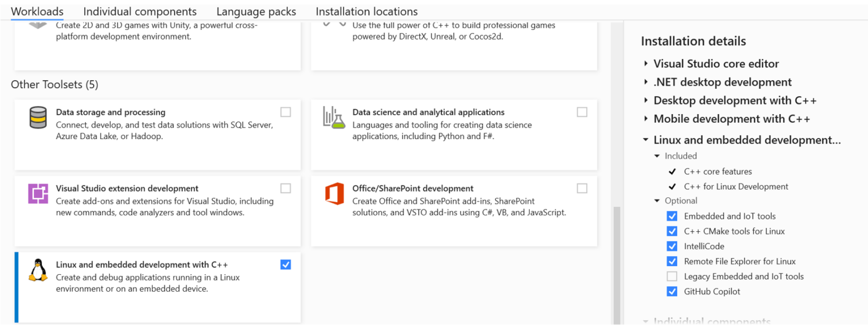This screenshot has height=325, width=868.
Task: Click the C++ game development icon
Action: point(334,24)
